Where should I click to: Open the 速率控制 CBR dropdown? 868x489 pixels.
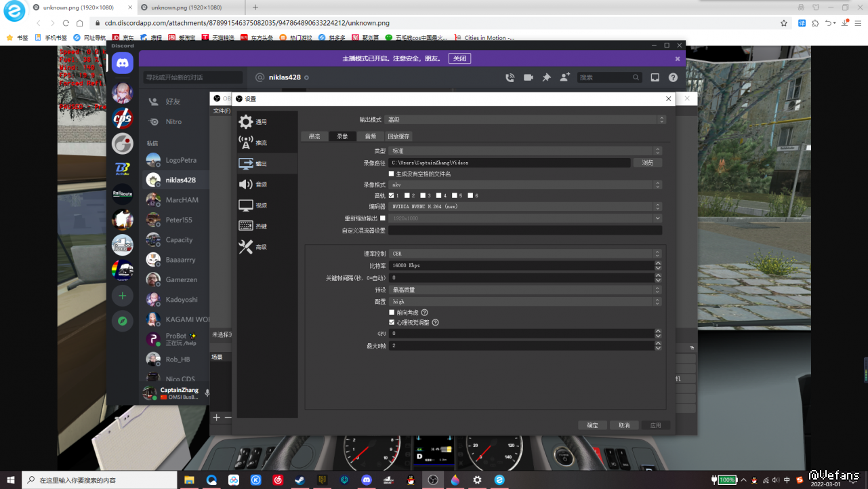(526, 254)
